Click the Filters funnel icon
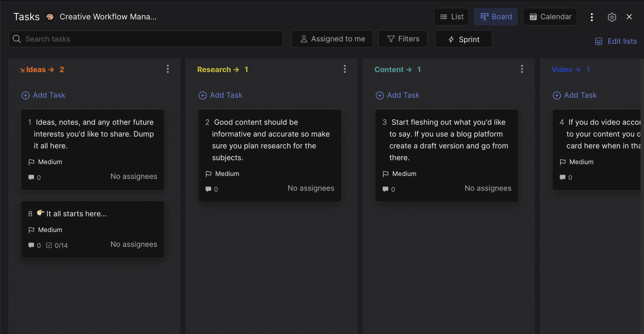This screenshot has width=644, height=334. [x=391, y=39]
